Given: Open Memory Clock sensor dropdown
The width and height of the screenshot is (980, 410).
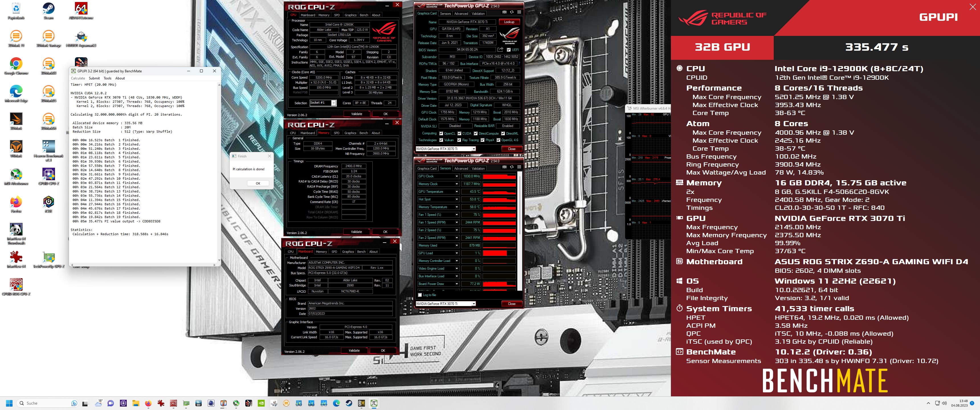Looking at the screenshot, I should click(456, 184).
